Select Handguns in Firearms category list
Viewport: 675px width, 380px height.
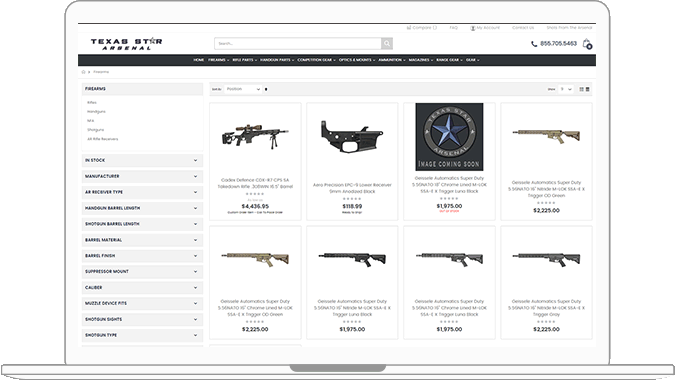tap(96, 111)
